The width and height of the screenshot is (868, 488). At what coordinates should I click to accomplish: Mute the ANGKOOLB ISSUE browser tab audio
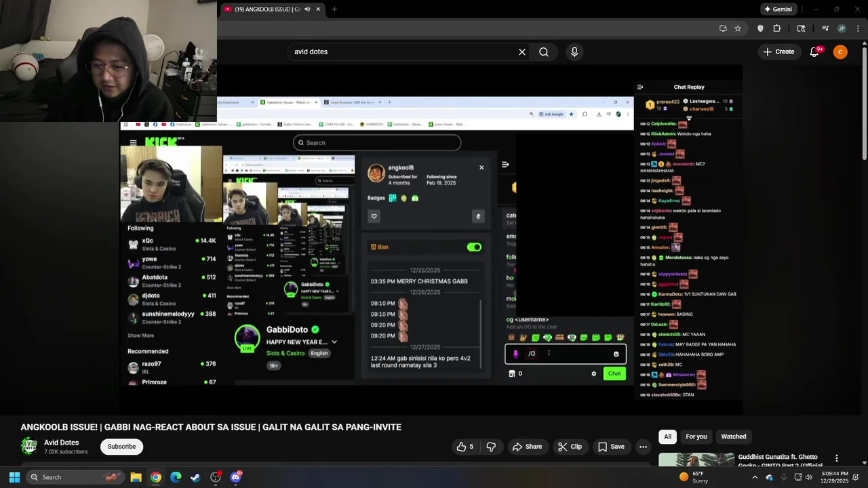click(307, 9)
